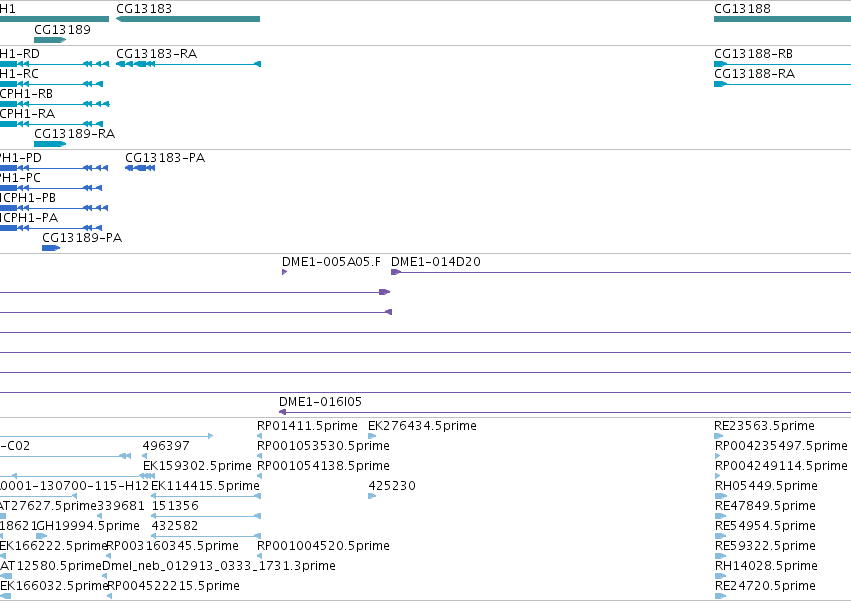Select the RE47849.5prime EST
Viewport: 851px width, 601px height.
point(720,516)
